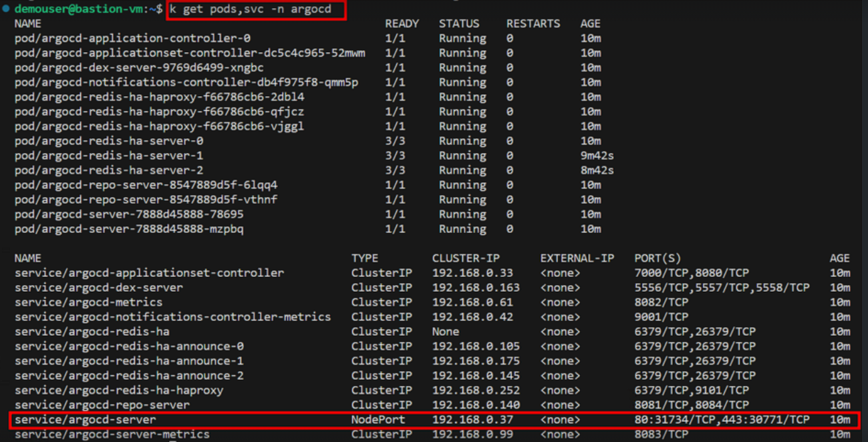Click service/argocd-notifications-controller-metrics name
The height and width of the screenshot is (442, 868).
pyautogui.click(x=172, y=316)
